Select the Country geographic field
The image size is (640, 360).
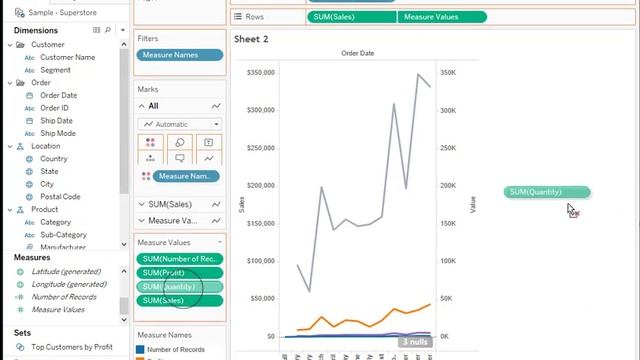coord(53,158)
